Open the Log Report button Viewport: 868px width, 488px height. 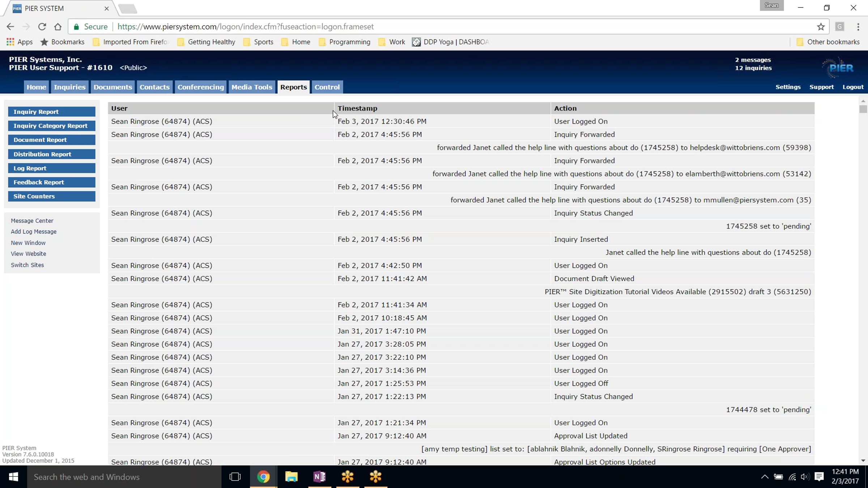52,168
